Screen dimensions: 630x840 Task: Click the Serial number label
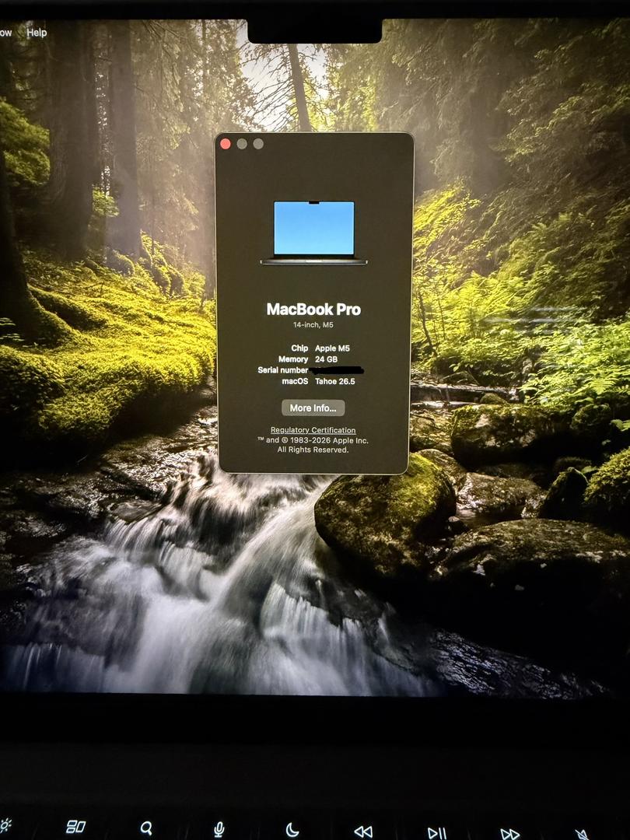coord(283,370)
